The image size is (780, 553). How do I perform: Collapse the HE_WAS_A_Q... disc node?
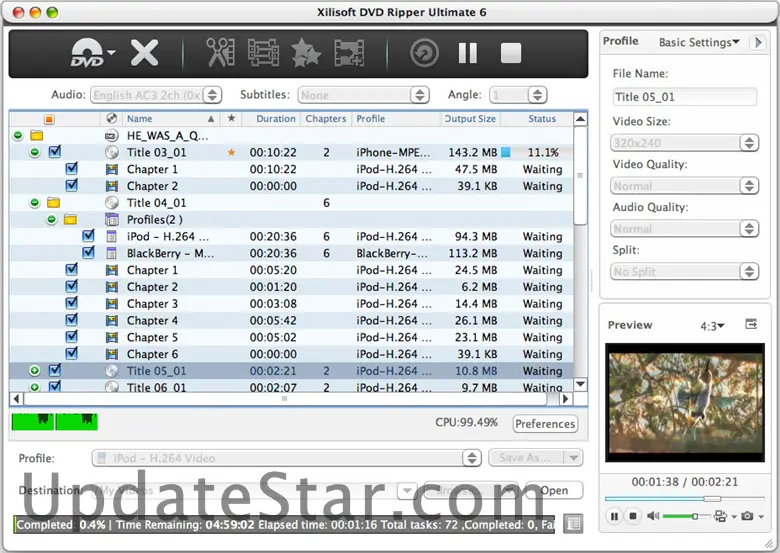18,136
